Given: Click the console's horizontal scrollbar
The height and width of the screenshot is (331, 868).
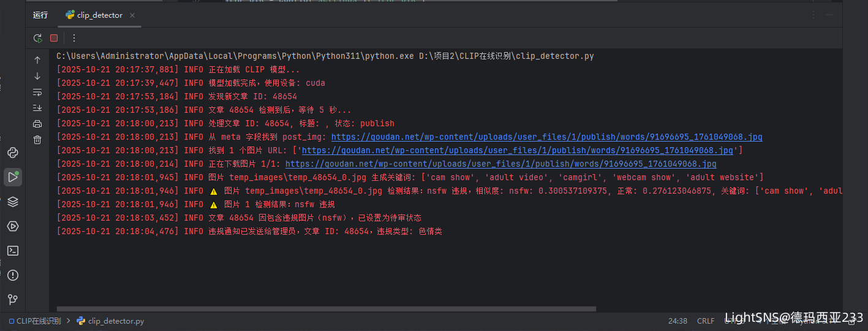Looking at the screenshot, I should 326,309.
